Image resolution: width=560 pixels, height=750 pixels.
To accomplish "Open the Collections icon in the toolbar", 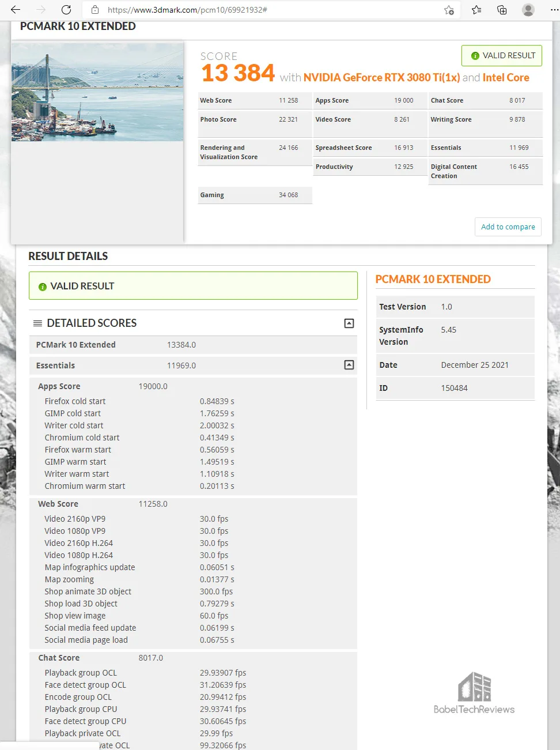I will pyautogui.click(x=502, y=10).
